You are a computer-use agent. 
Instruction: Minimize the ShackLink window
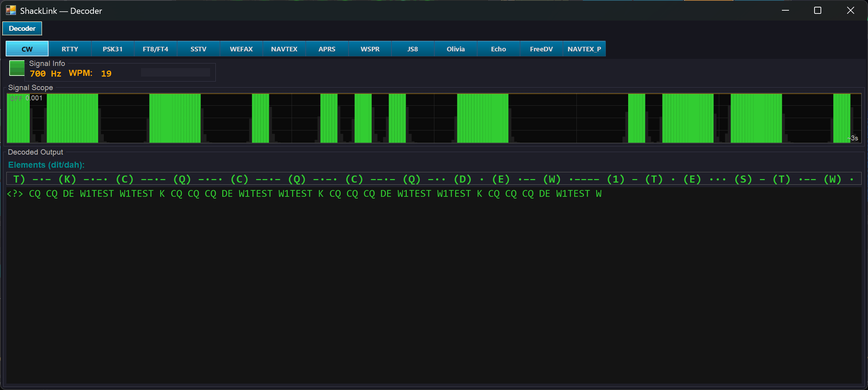[x=785, y=10]
